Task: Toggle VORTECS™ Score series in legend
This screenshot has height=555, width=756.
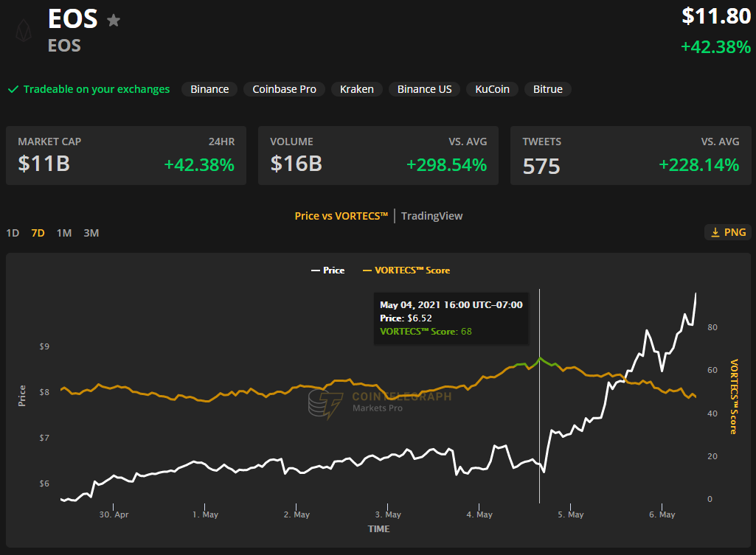Action: pyautogui.click(x=406, y=270)
